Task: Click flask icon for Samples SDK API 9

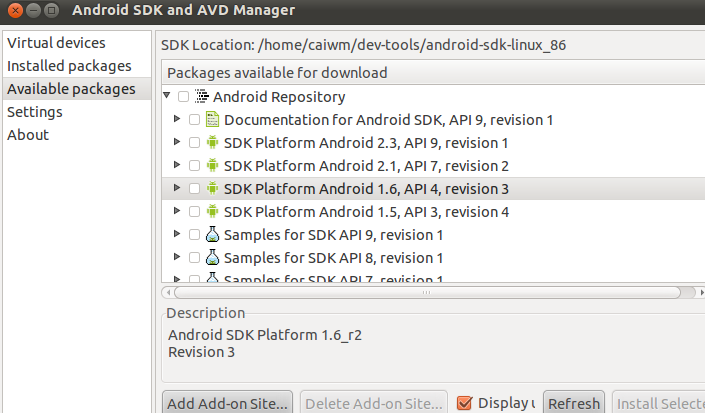Action: (212, 234)
